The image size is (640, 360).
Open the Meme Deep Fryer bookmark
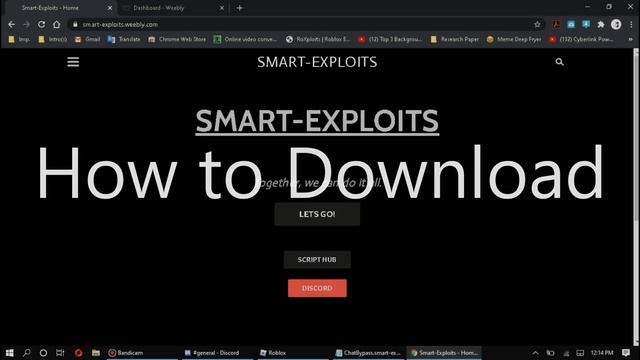(514, 40)
